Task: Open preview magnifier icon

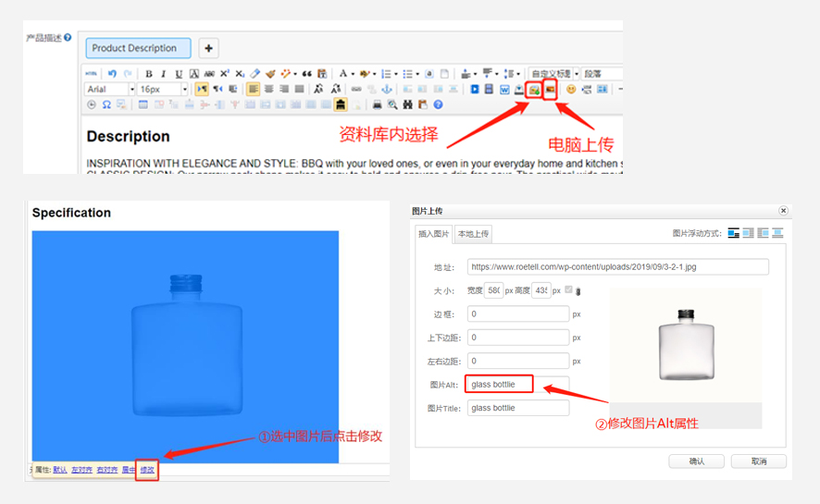Action: pyautogui.click(x=392, y=105)
